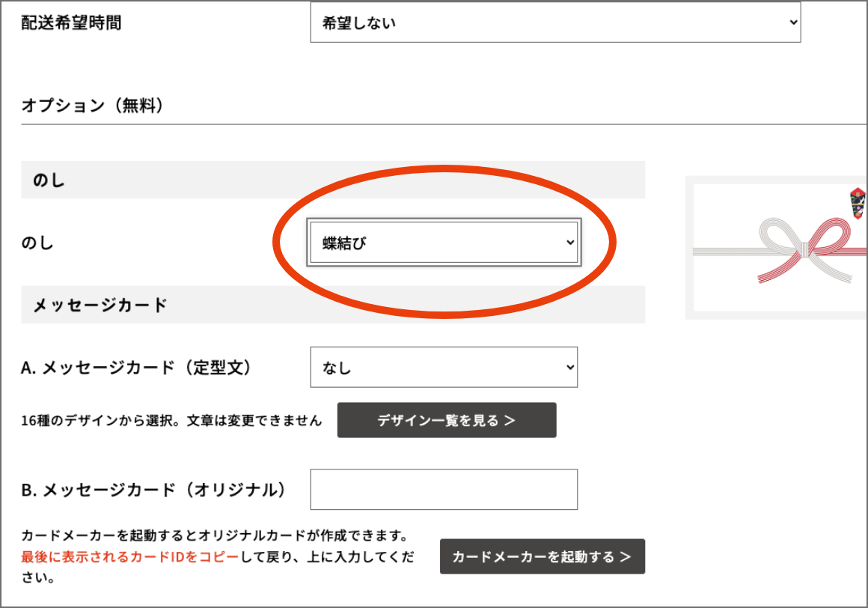Open the のし dropdown showing 蝶結び

click(x=443, y=243)
